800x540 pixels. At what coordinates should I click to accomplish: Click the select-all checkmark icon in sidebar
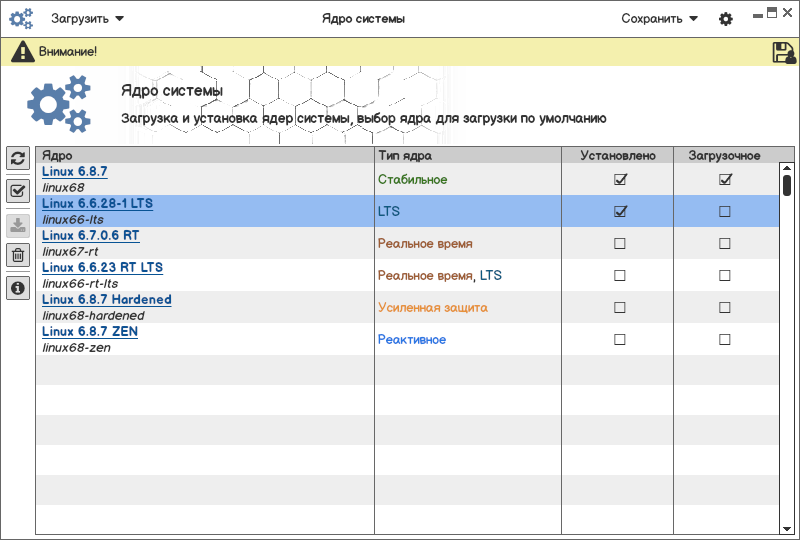(17, 191)
